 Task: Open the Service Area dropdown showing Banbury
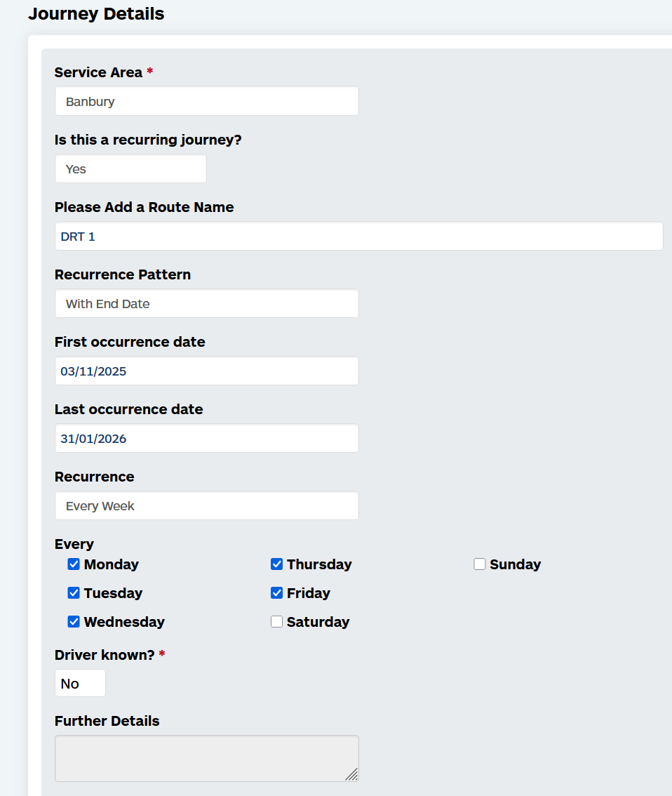pos(206,101)
